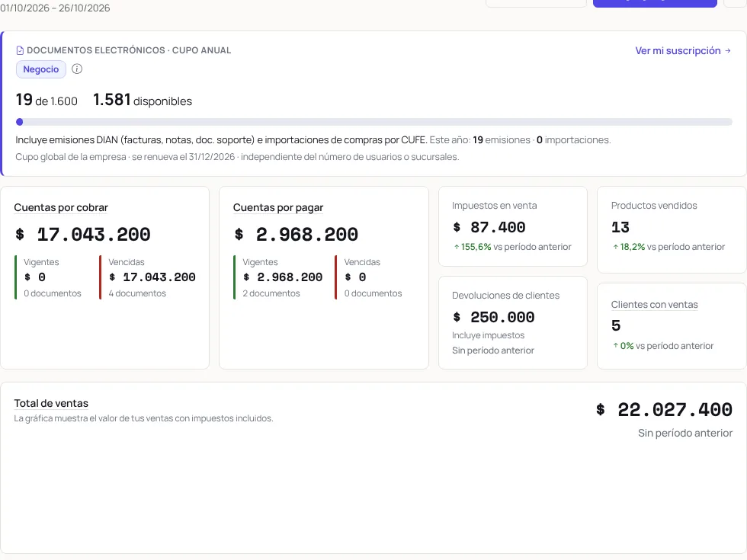Click the arrow after 'Ver mi suscripción'
Image resolution: width=747 pixels, height=560 pixels.
tap(727, 50)
